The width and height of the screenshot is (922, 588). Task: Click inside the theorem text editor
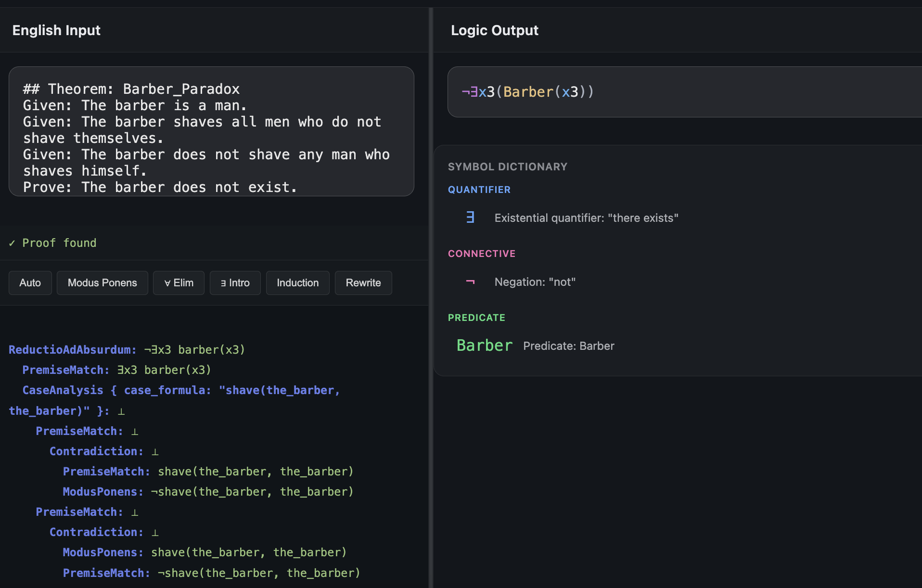211,137
